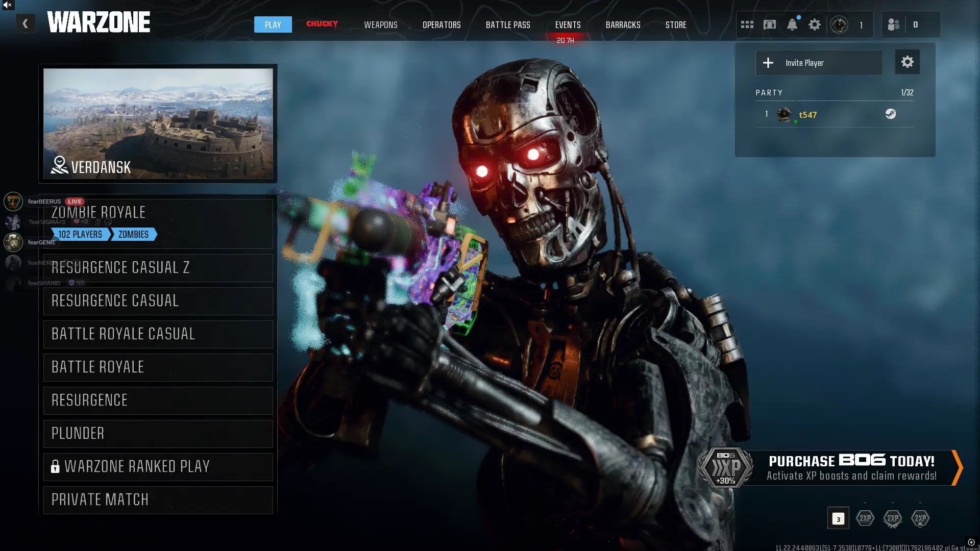Image resolution: width=980 pixels, height=551 pixels.
Task: Select the first 2XP token slot
Action: click(x=865, y=518)
